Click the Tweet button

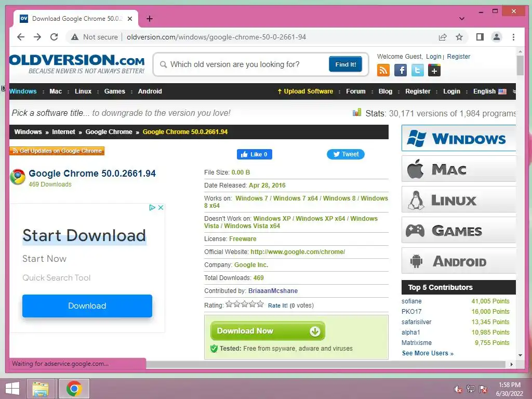click(x=345, y=154)
